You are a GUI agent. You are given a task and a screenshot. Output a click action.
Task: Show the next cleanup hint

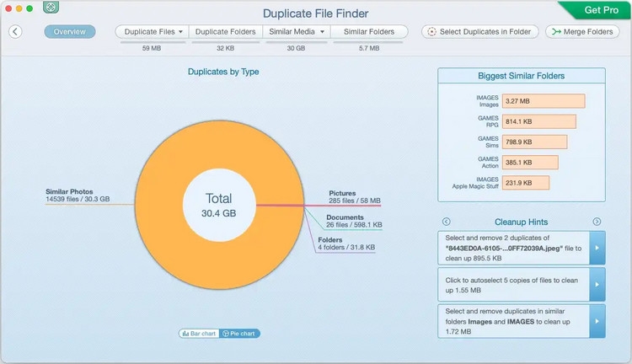click(597, 222)
